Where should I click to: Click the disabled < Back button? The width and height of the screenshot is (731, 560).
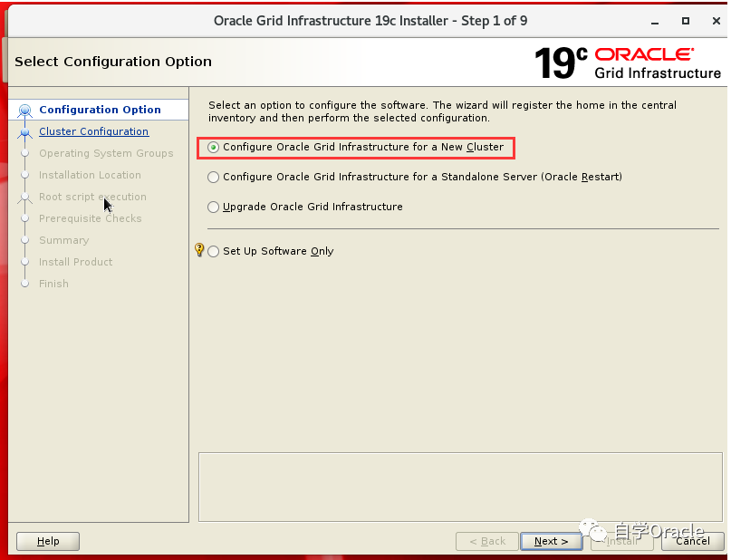pos(487,541)
